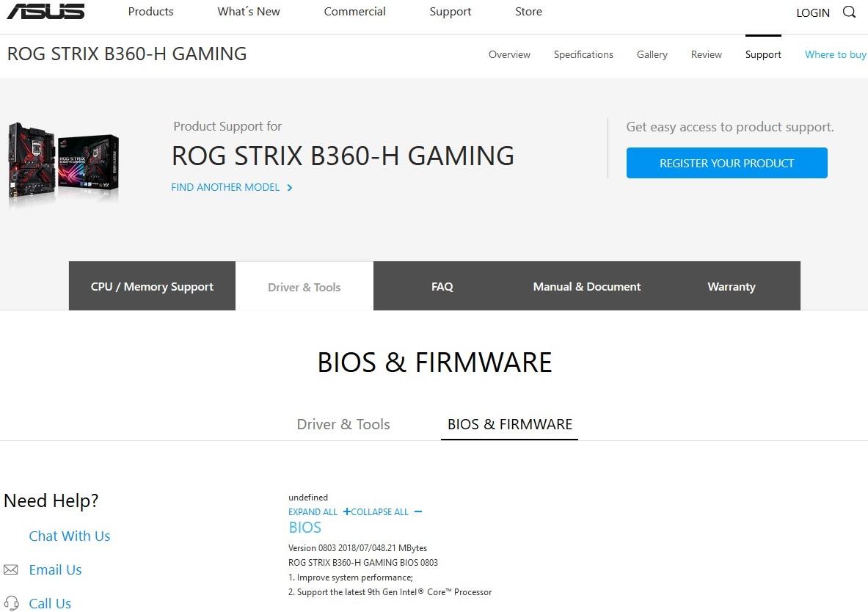Switch to the BIOS & FIRMWARE tab
This screenshot has height=612, width=868.
point(509,424)
